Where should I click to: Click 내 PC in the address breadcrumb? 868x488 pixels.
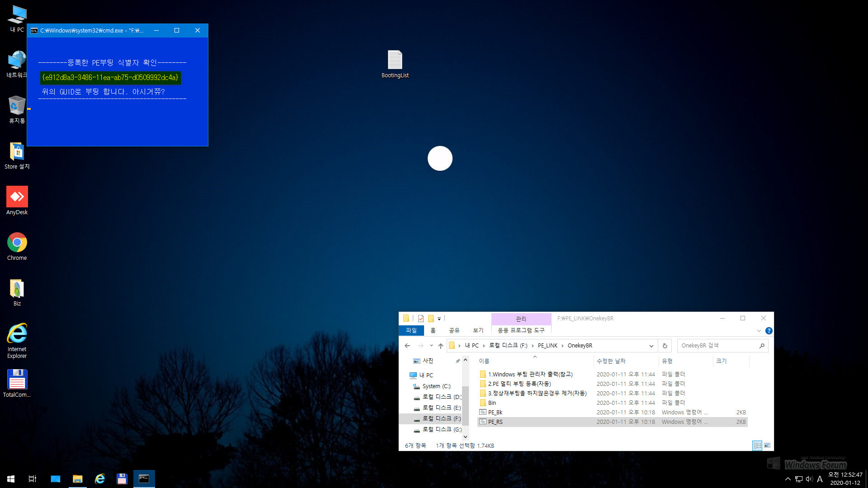472,346
